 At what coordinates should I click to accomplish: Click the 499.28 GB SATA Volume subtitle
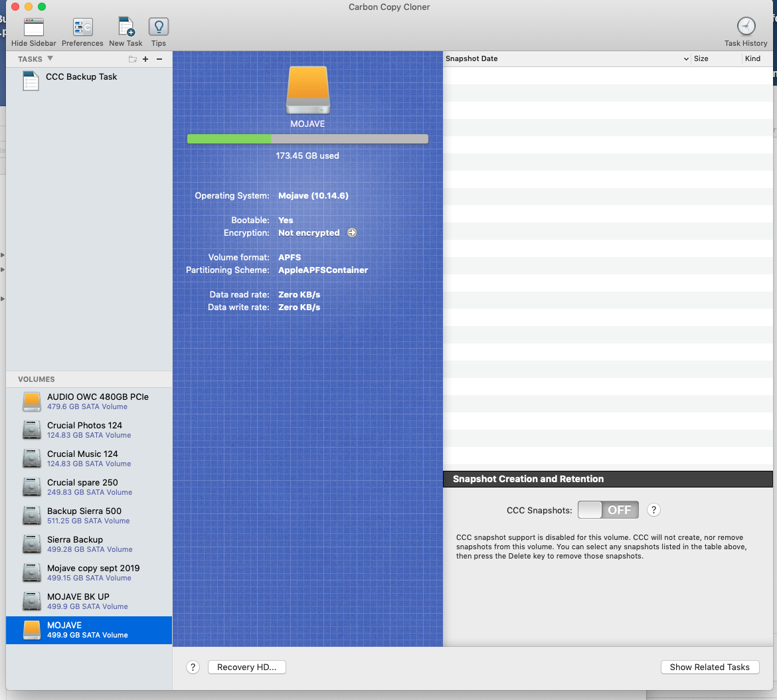[90, 549]
